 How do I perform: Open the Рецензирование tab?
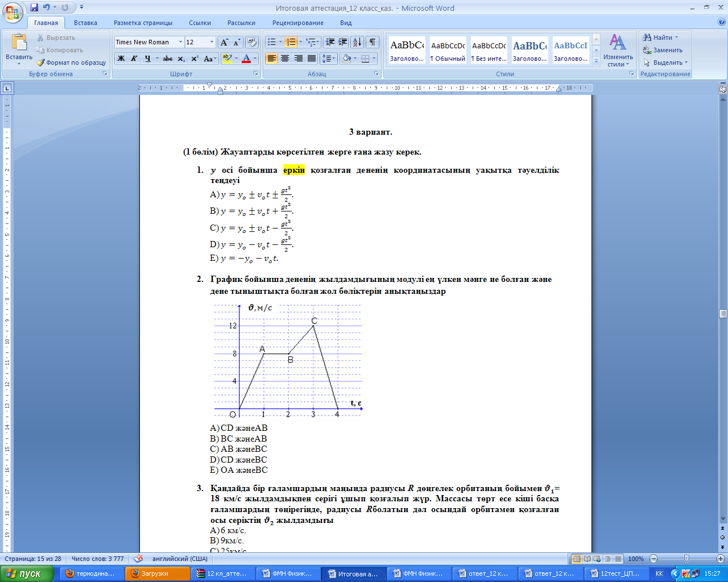tap(298, 23)
